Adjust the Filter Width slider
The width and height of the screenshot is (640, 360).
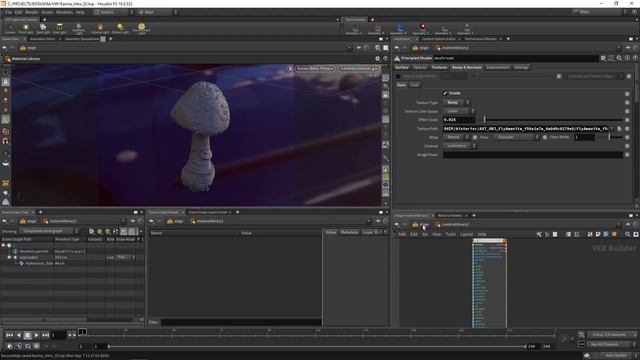click(610, 137)
